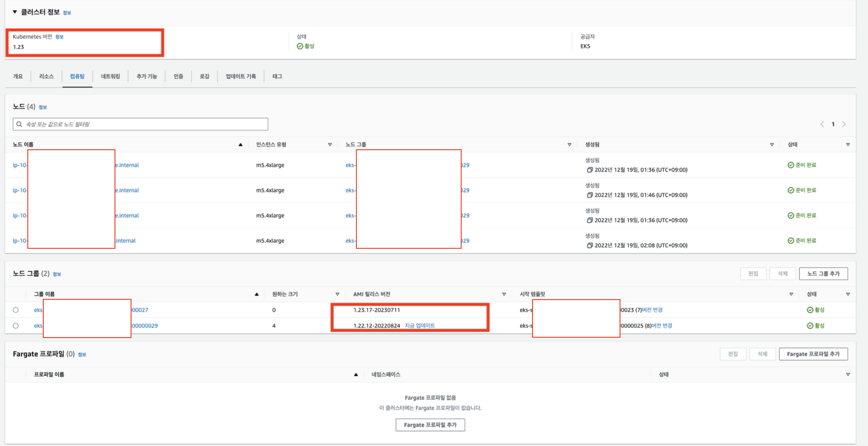Copy creation timestamp ending 02:08
The image size is (868, 446).
tap(589, 245)
